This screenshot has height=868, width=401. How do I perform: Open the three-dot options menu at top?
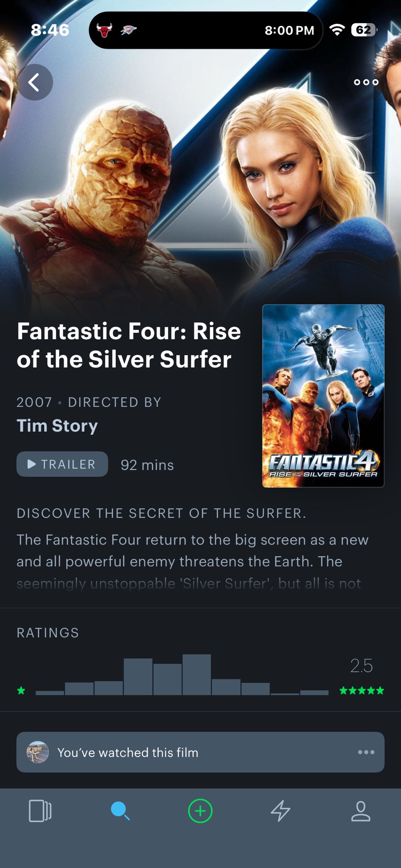pyautogui.click(x=366, y=82)
